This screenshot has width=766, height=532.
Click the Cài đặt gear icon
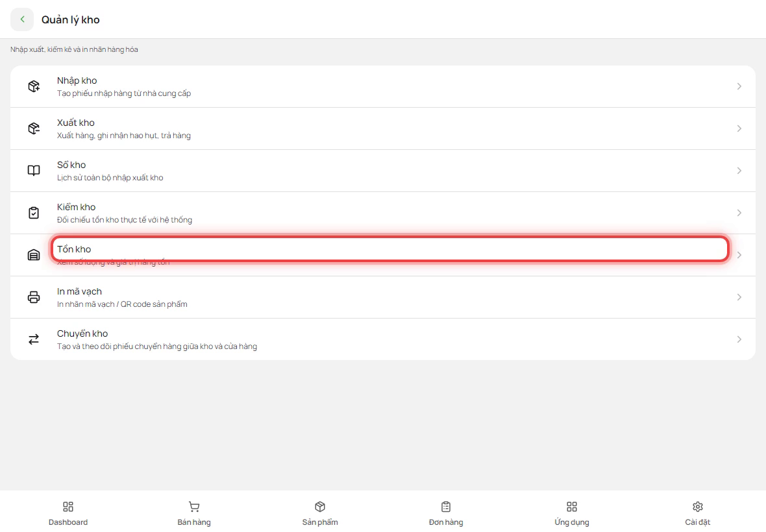pos(698,507)
